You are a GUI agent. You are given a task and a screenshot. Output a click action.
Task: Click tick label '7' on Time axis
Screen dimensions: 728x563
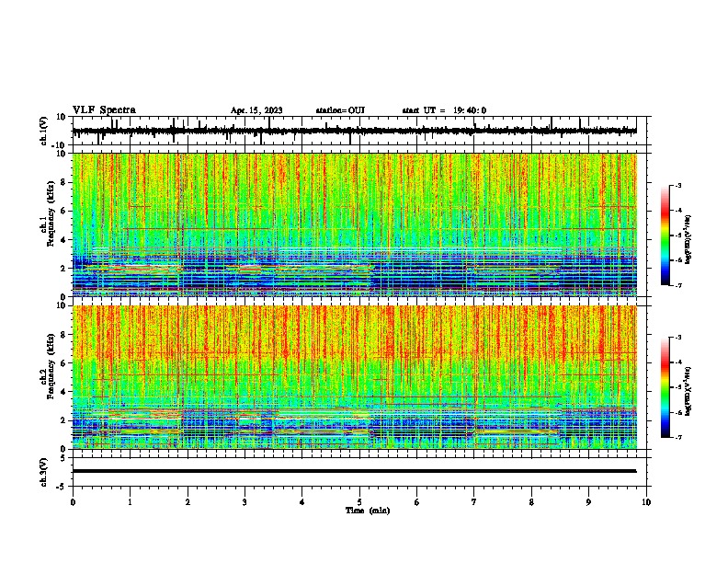pos(474,502)
